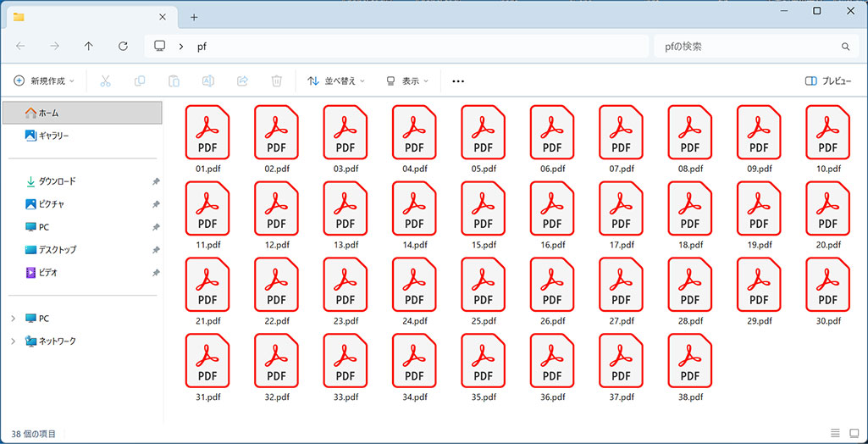Switch to details view icon in status bar

click(x=835, y=434)
